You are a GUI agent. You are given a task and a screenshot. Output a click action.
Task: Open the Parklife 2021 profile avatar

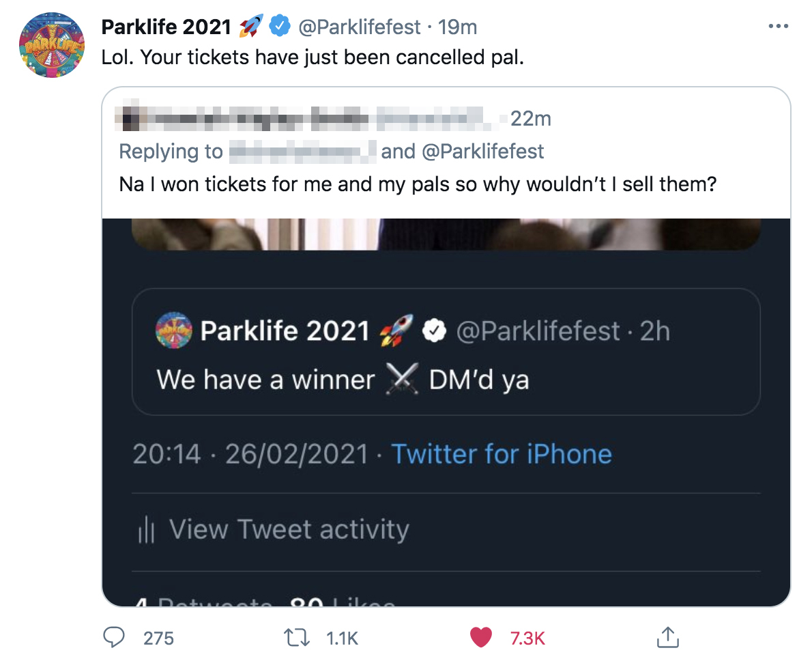(x=52, y=45)
